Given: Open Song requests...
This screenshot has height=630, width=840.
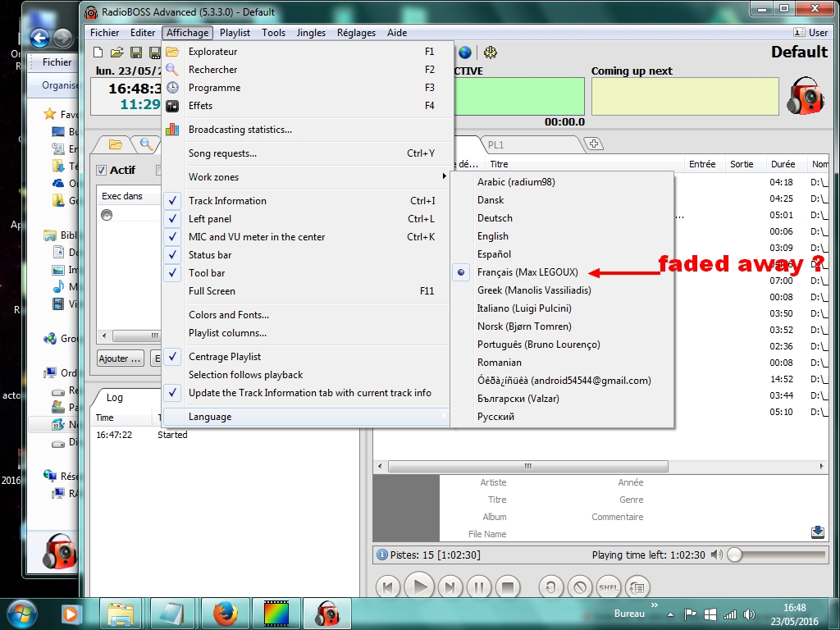Looking at the screenshot, I should point(305,153).
